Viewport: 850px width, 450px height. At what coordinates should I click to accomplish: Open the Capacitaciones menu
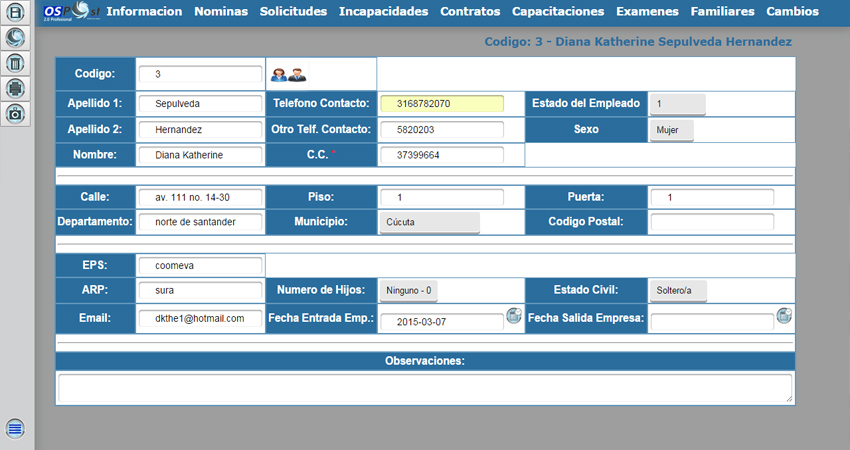[x=558, y=11]
